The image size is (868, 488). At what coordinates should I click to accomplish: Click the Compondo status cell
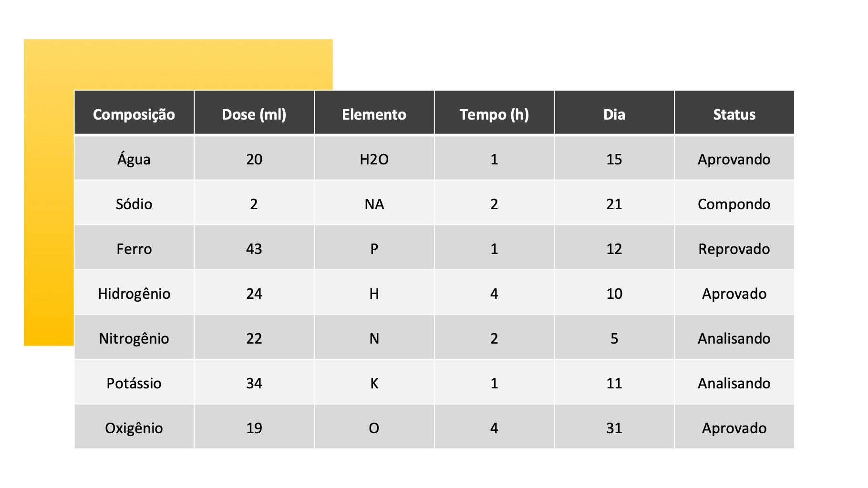pyautogui.click(x=734, y=204)
